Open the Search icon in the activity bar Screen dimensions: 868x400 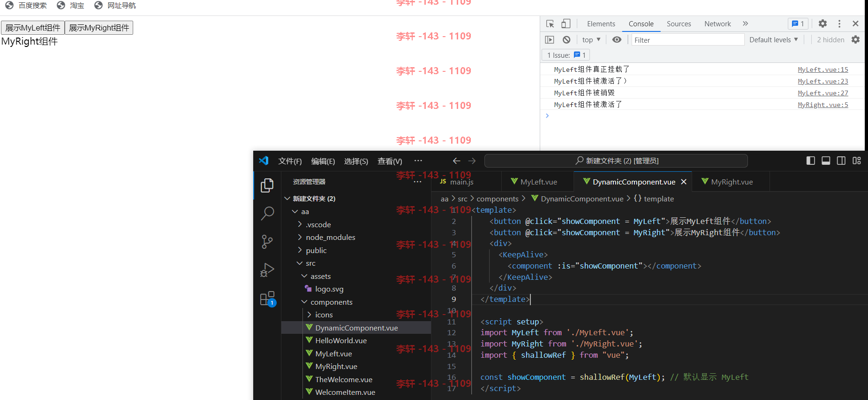pyautogui.click(x=267, y=214)
